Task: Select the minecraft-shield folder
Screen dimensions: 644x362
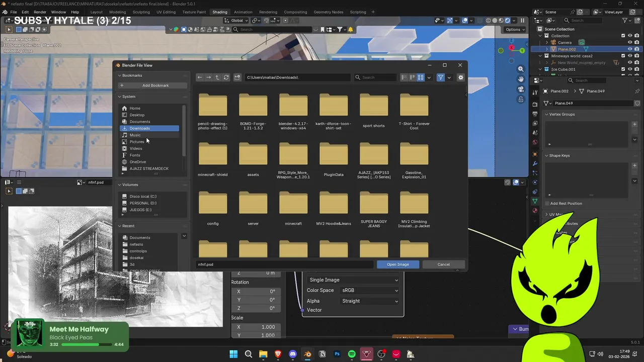Action: pyautogui.click(x=213, y=160)
